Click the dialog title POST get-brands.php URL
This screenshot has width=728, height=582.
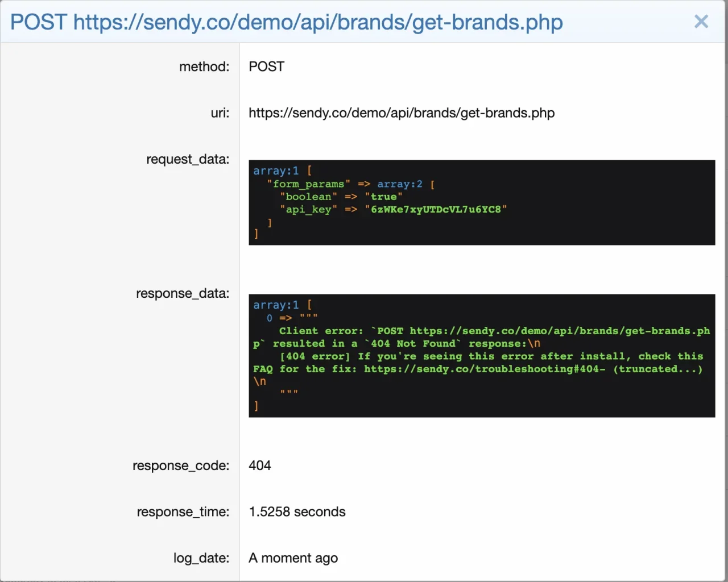click(x=287, y=22)
